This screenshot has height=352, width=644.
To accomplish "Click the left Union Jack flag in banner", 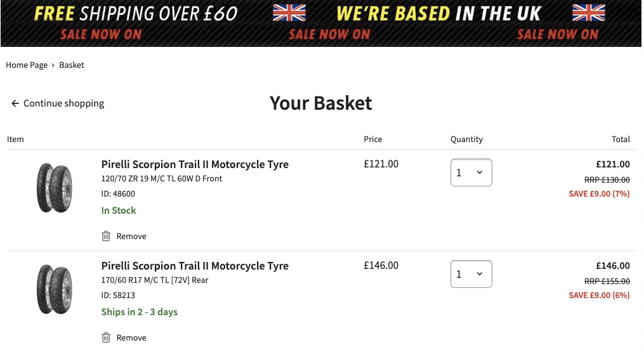I will click(x=289, y=13).
